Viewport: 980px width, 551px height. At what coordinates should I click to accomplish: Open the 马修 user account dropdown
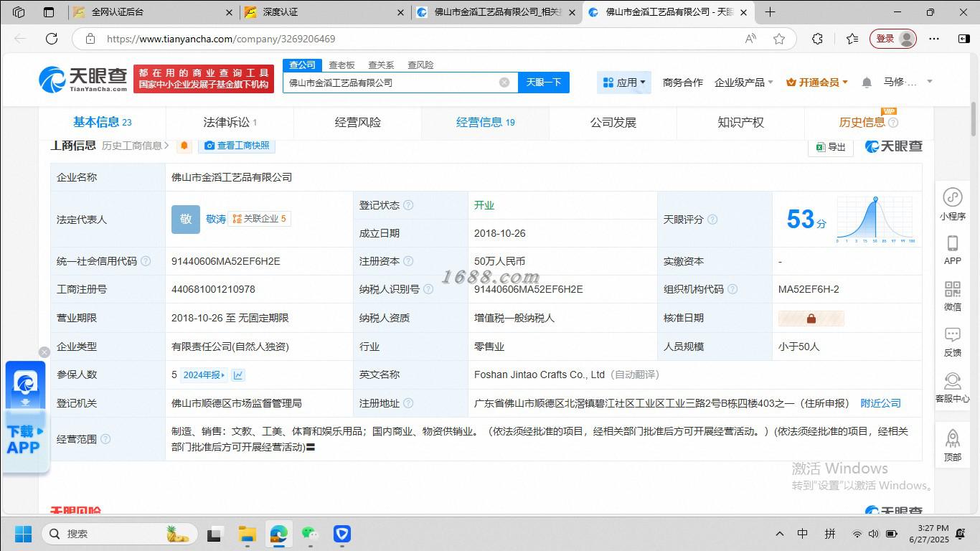pyautogui.click(x=908, y=82)
